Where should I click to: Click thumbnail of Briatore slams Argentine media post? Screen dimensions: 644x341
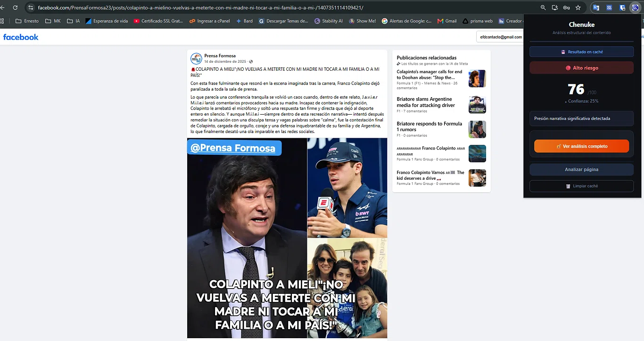[477, 105]
